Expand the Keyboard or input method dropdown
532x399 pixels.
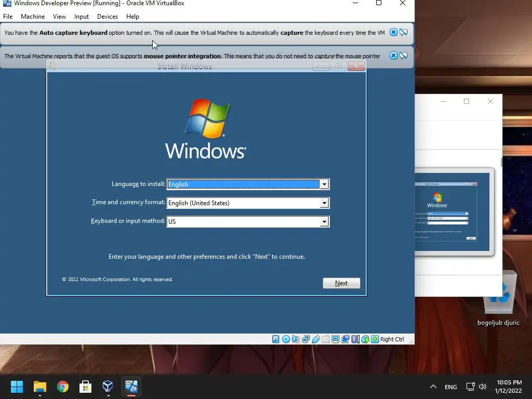click(324, 221)
